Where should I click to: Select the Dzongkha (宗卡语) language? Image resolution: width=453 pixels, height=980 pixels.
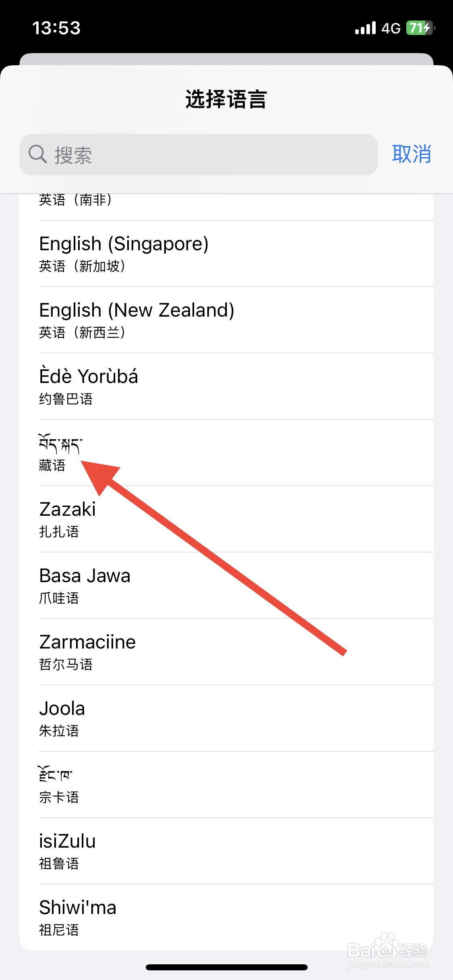(225, 784)
